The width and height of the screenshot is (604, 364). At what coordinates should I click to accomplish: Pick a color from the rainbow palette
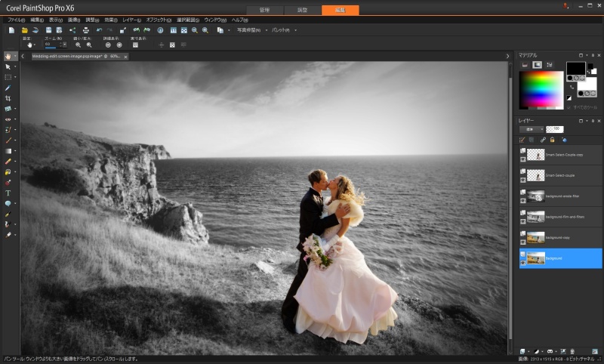(x=541, y=89)
